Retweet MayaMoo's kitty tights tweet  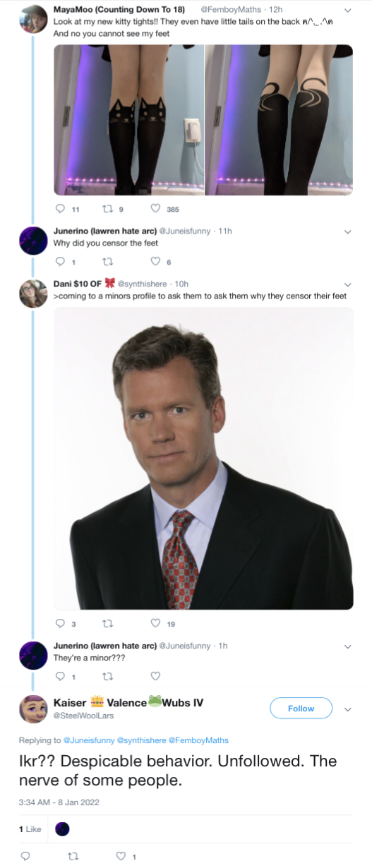point(108,209)
